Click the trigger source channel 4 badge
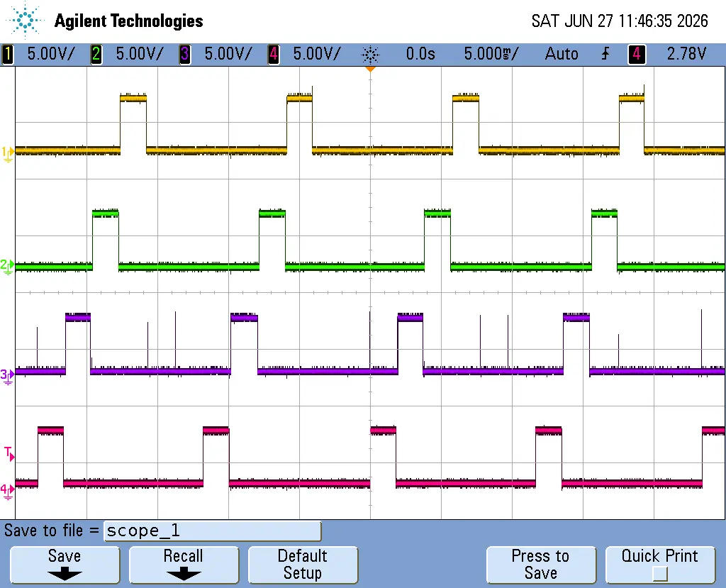726x588 pixels. [x=637, y=54]
